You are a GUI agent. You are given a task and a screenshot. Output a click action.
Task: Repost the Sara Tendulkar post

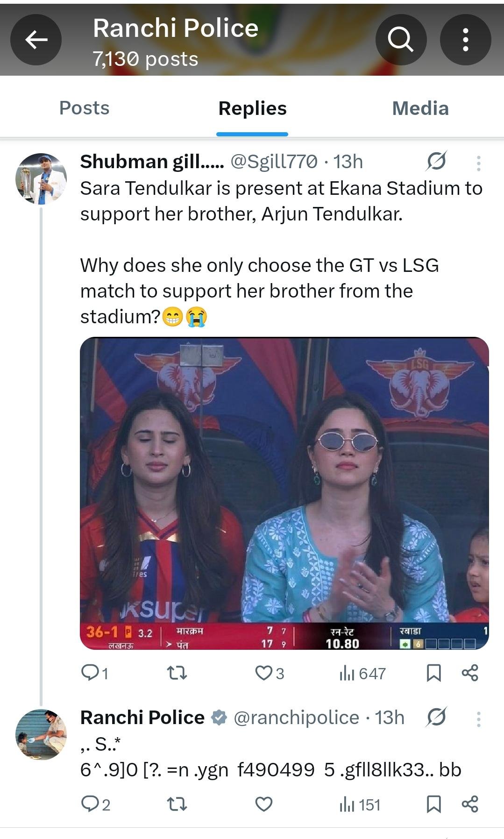177,673
